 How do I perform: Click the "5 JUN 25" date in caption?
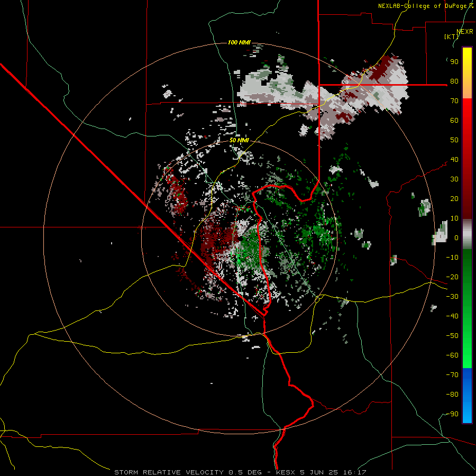(319, 472)
